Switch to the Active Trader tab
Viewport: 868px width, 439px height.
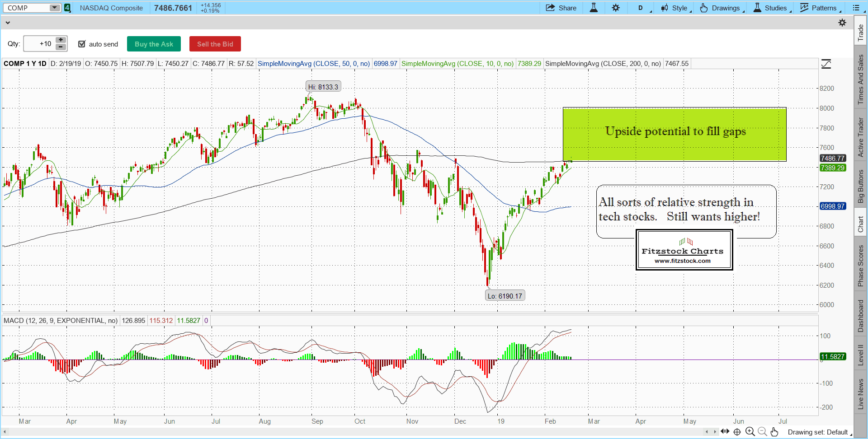tap(860, 137)
